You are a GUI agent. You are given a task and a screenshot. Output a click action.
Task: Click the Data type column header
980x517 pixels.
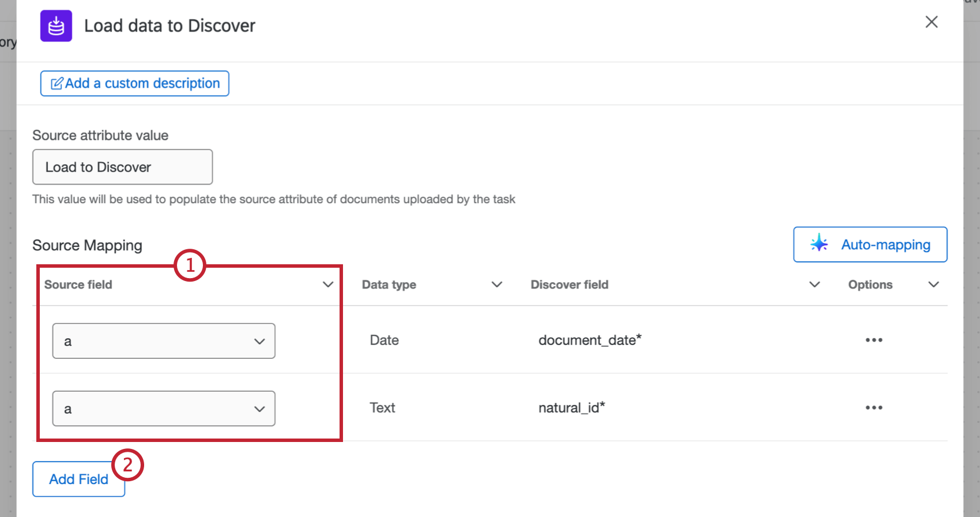389,284
